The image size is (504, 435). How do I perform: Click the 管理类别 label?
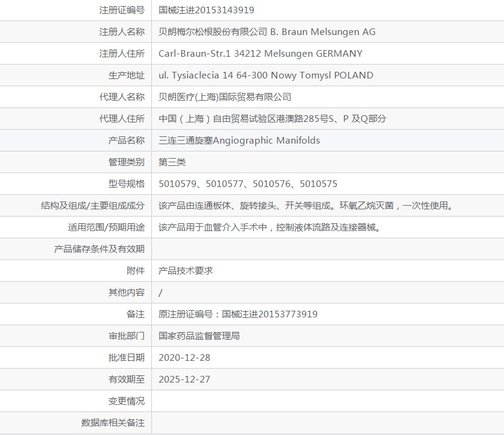click(127, 162)
